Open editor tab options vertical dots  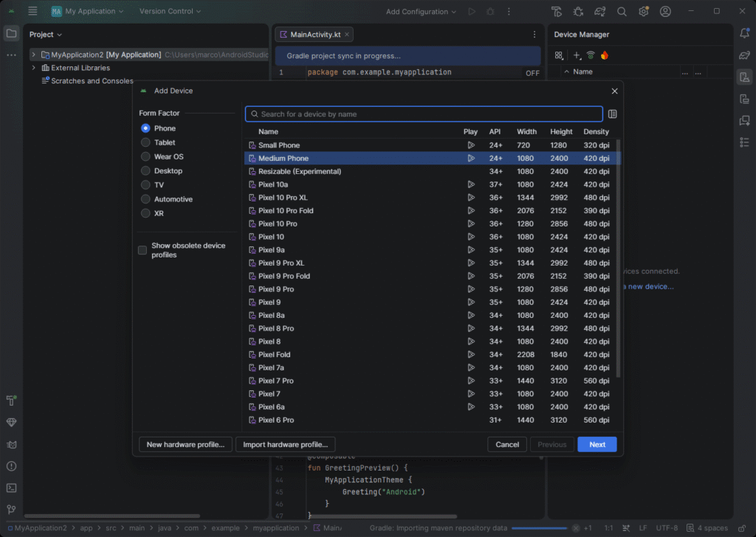[535, 34]
